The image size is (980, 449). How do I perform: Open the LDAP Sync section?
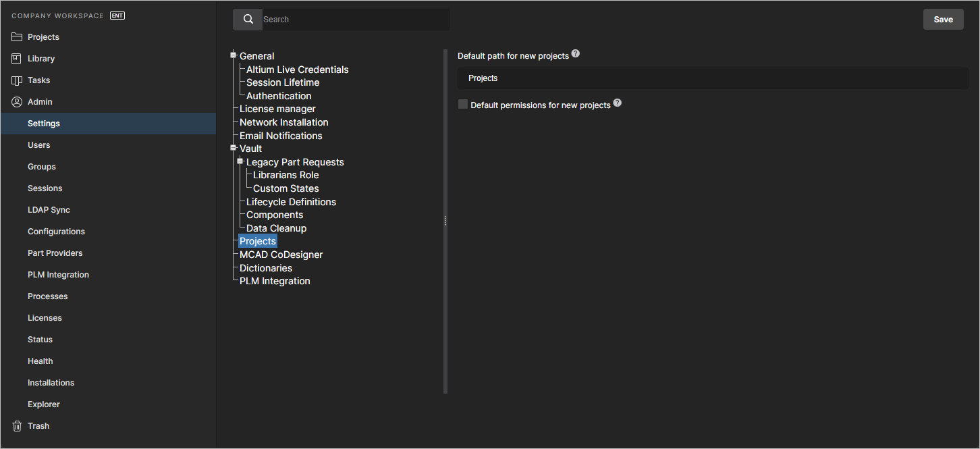click(x=49, y=209)
